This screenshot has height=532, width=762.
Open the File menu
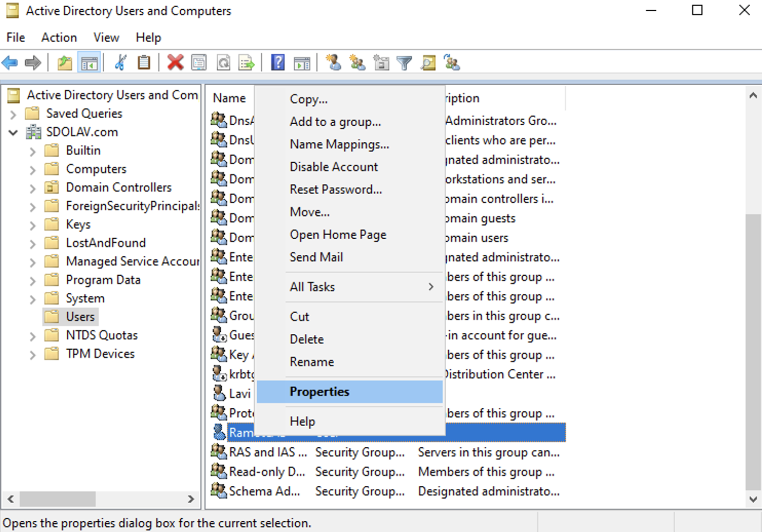pos(15,37)
